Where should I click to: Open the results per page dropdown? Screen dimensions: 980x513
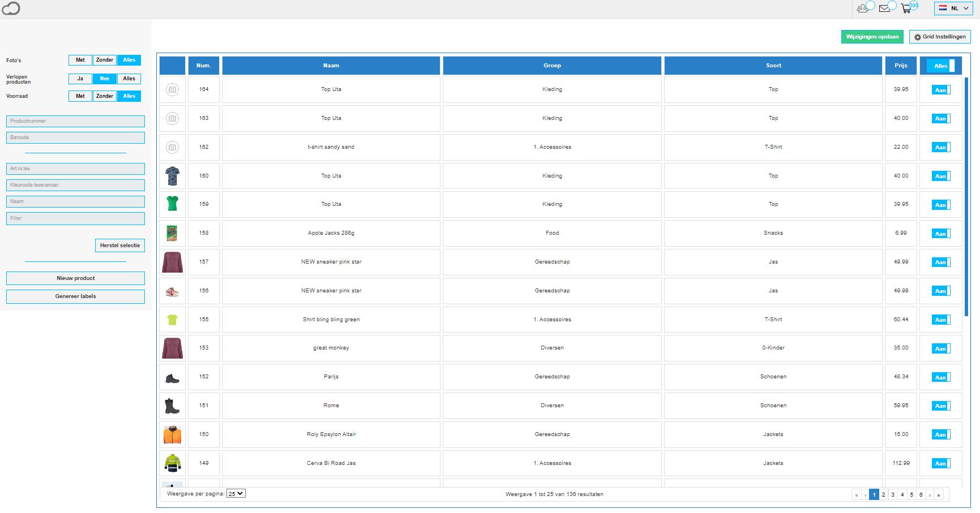click(236, 494)
